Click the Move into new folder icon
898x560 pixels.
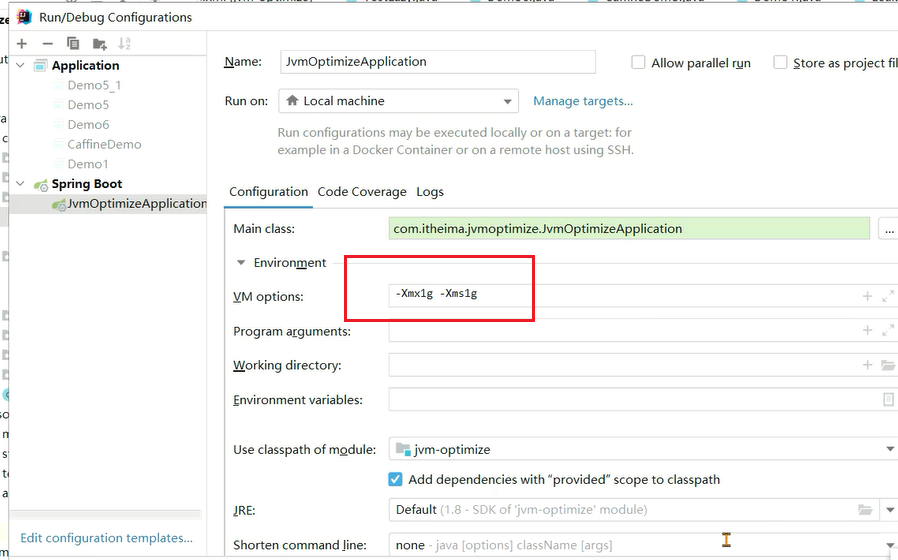click(99, 43)
